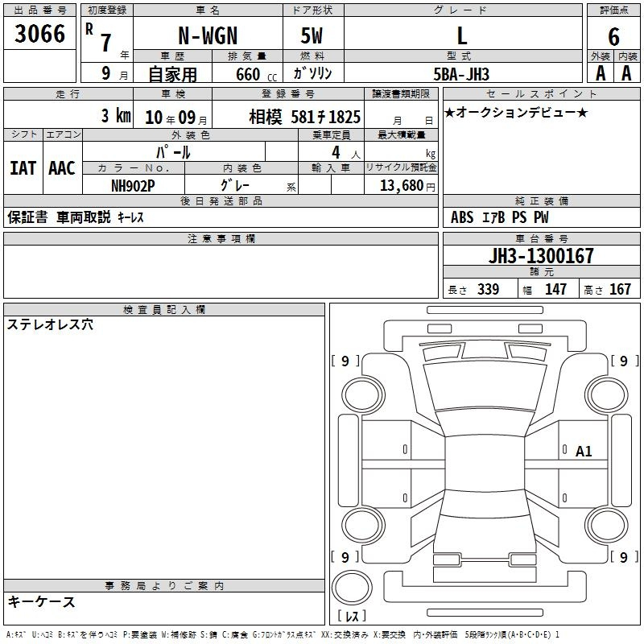Select the top-right [9] tire marker
644x644 pixels.
[x=624, y=361]
